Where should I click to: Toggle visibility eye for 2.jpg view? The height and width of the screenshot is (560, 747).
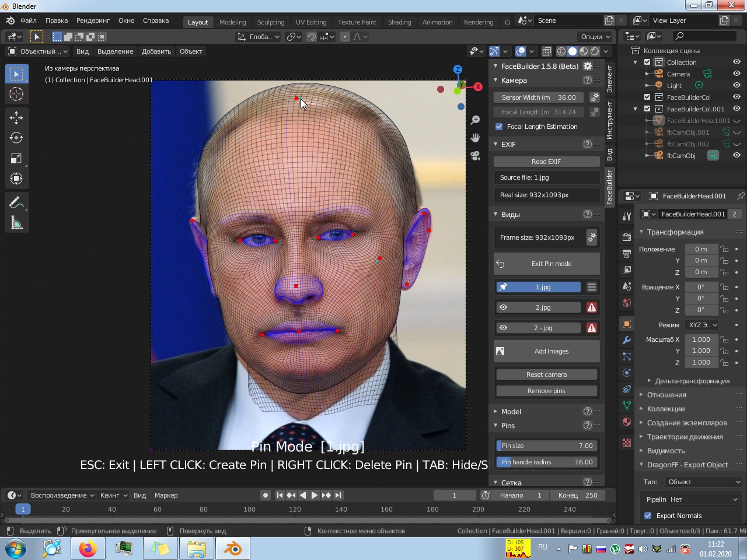point(503,307)
